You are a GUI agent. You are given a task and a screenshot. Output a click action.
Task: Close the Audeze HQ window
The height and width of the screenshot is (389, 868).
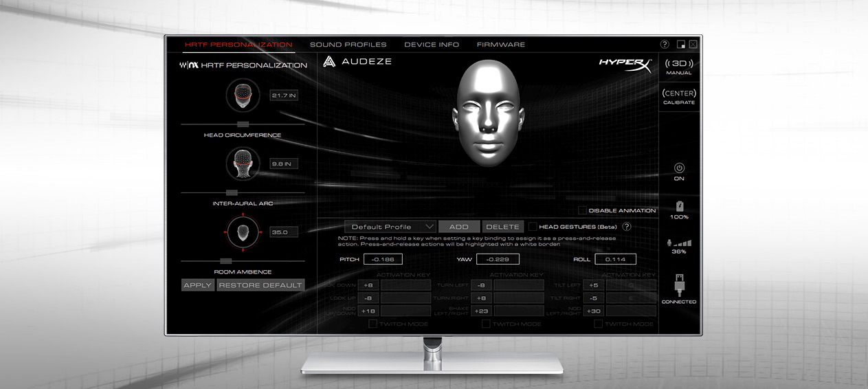693,44
